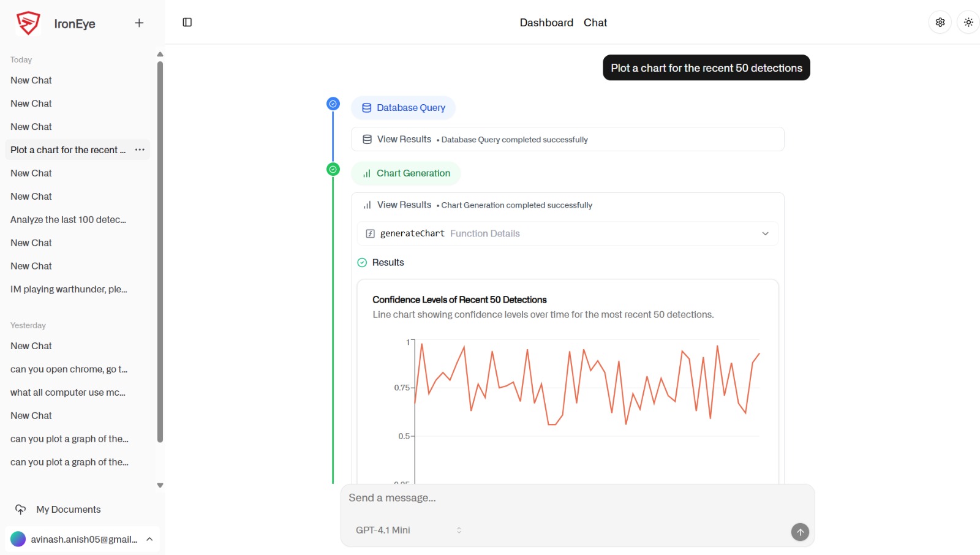Click 'Database Query completed successfully' status text
The width and height of the screenshot is (980, 555).
(514, 140)
